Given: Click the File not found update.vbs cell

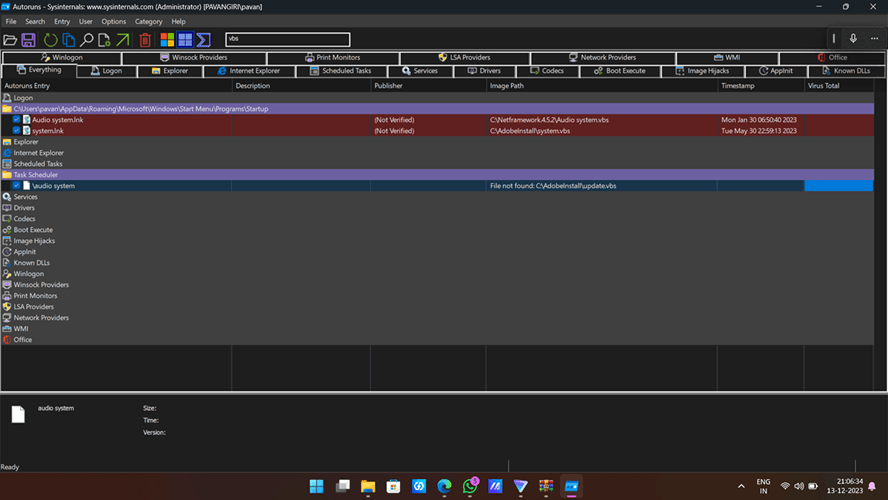Looking at the screenshot, I should pos(601,186).
